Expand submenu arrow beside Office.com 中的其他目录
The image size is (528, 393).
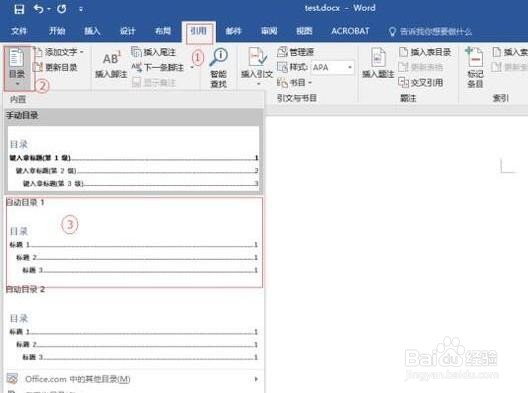[x=256, y=379]
